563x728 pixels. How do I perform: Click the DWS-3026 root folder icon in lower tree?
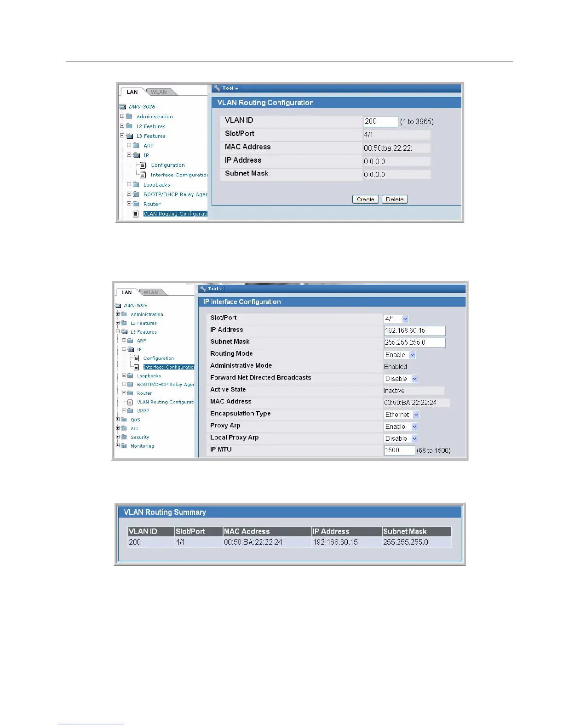click(118, 306)
